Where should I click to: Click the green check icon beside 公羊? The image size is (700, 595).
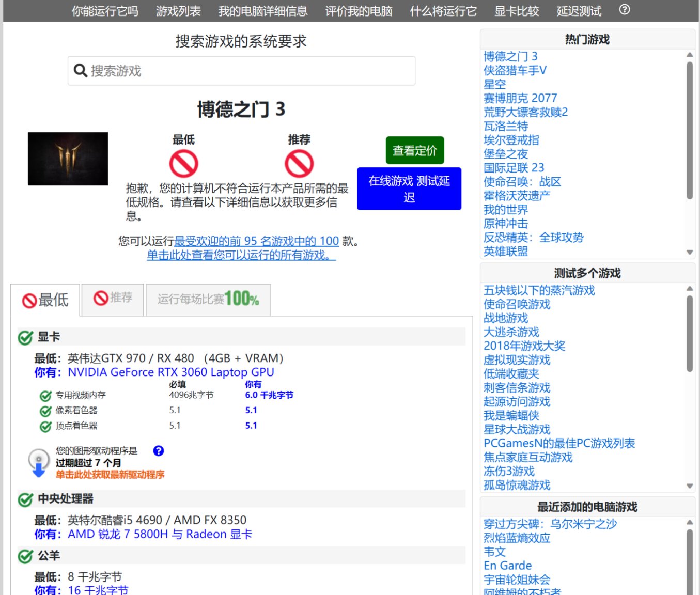coord(25,556)
